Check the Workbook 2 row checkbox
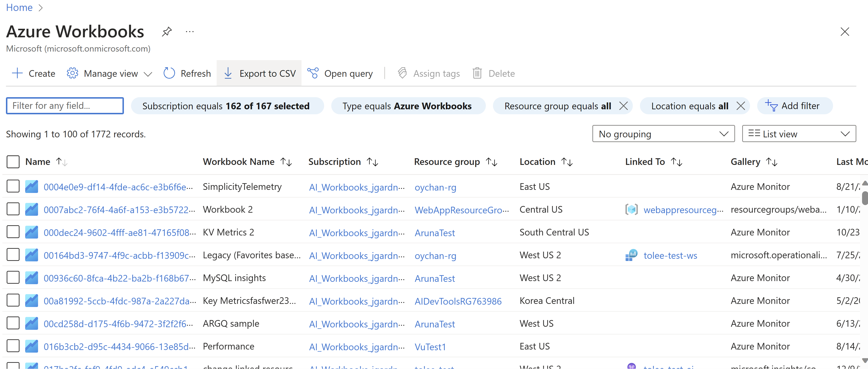The image size is (868, 369). tap(13, 209)
